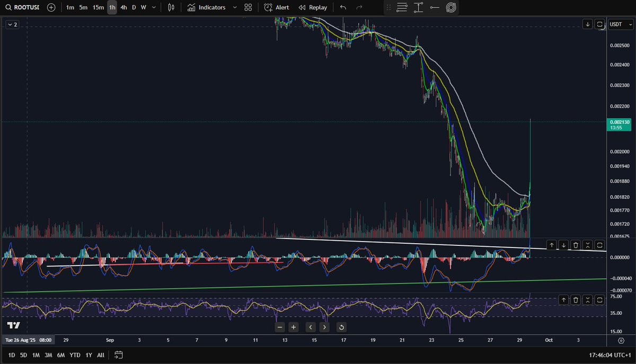Set date range to 3M

pyautogui.click(x=48, y=354)
